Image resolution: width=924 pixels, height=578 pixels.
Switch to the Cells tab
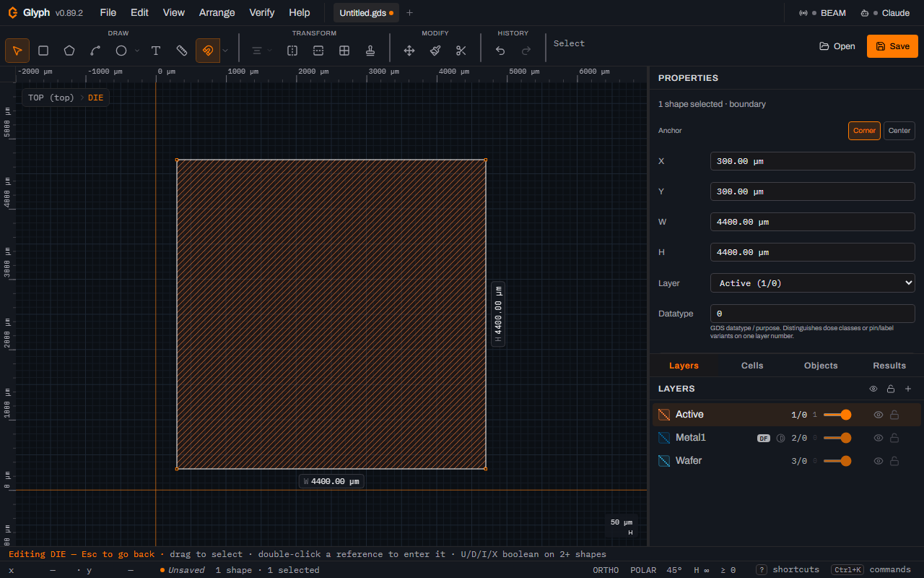[752, 366]
